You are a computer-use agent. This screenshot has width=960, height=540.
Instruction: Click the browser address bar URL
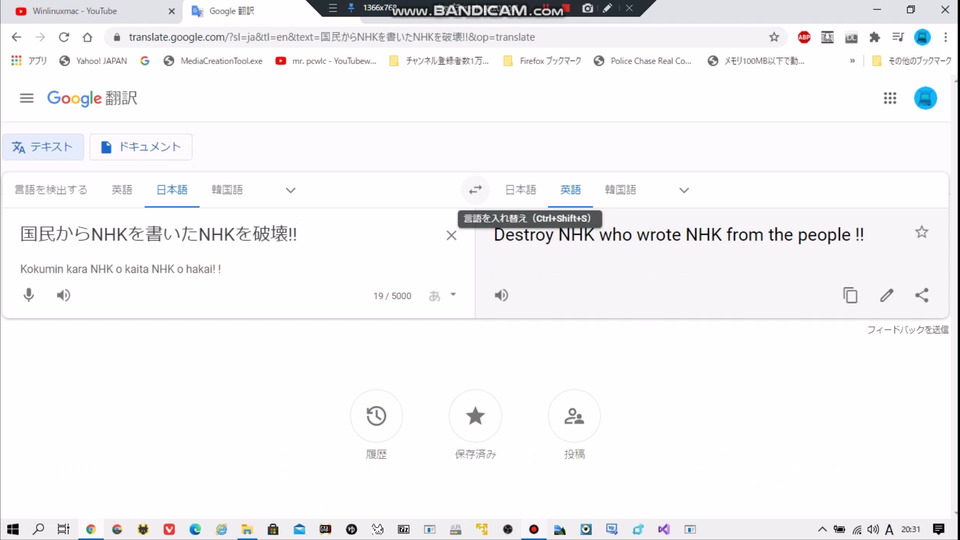(x=332, y=37)
